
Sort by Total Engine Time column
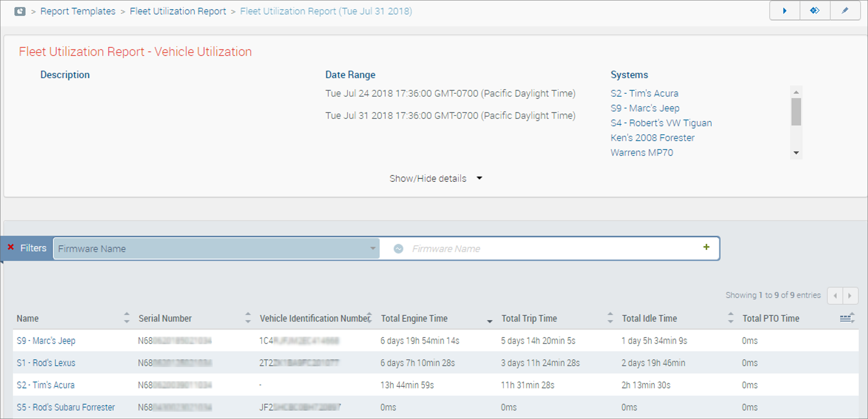pos(414,319)
